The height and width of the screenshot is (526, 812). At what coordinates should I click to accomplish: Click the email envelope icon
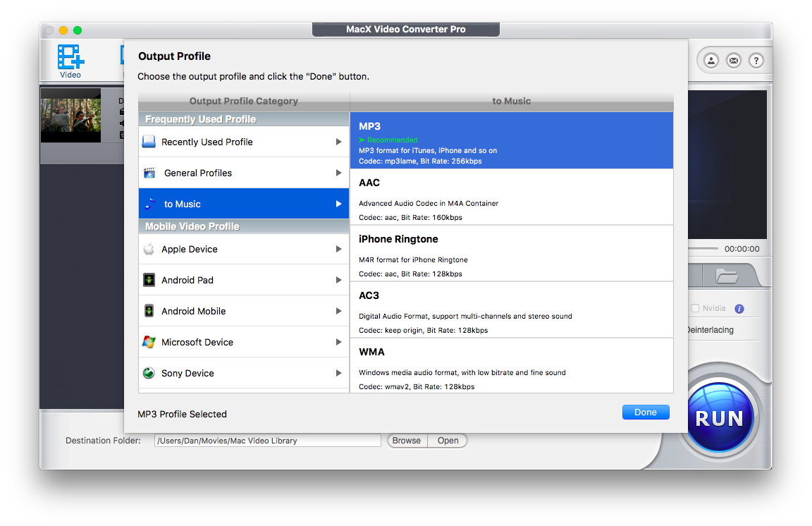tap(733, 61)
